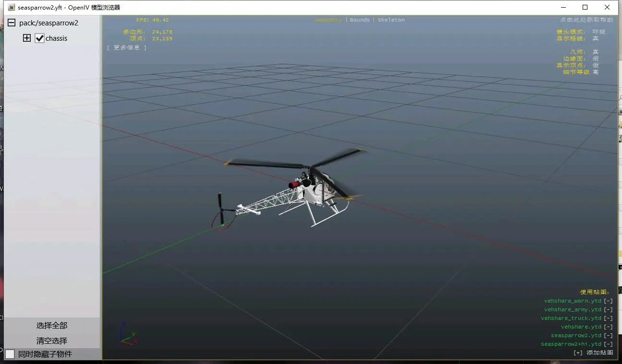Collapse the pack:/seasparrow2 tree node
Image resolution: width=622 pixels, height=364 pixels.
pyautogui.click(x=11, y=23)
